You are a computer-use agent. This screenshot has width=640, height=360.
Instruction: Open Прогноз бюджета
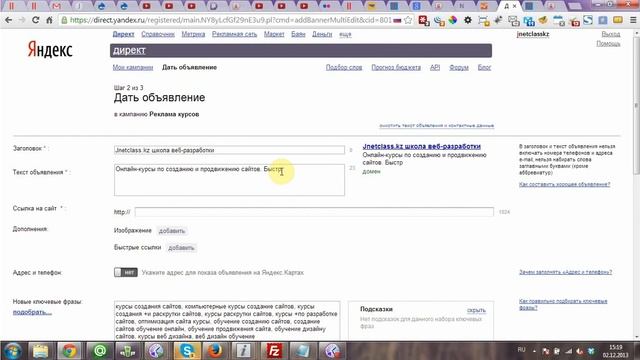396,67
